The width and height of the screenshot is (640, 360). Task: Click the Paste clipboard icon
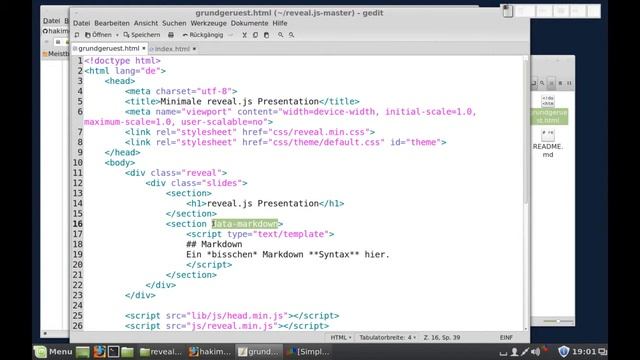(267, 36)
